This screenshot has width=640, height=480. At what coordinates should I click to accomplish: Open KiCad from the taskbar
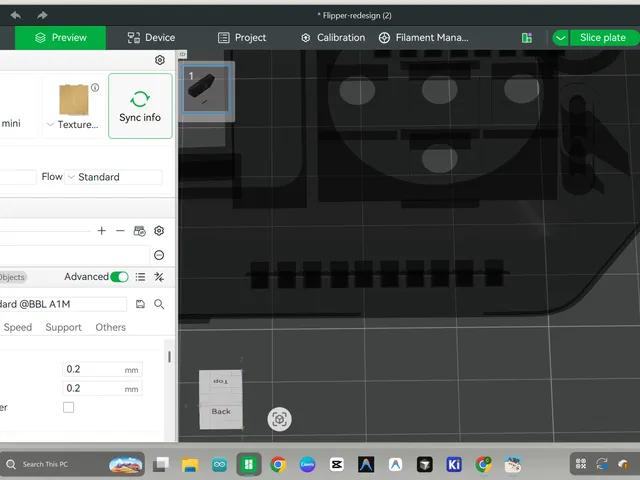454,464
